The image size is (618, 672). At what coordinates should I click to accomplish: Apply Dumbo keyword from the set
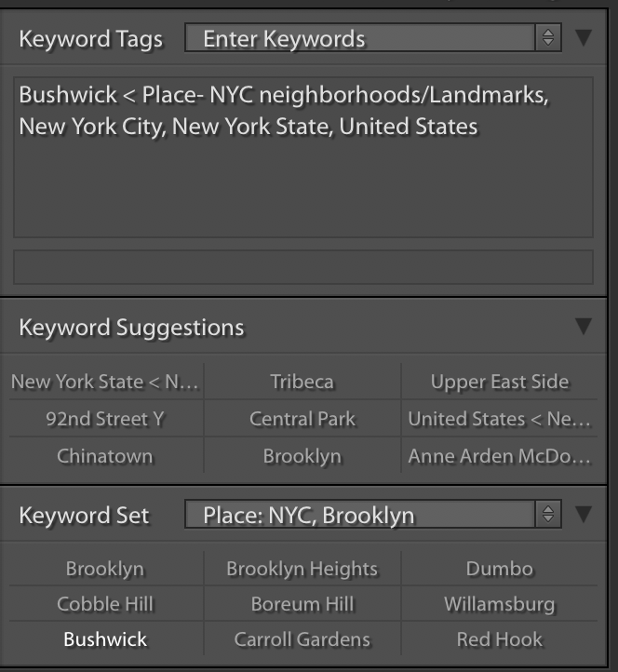tap(500, 569)
